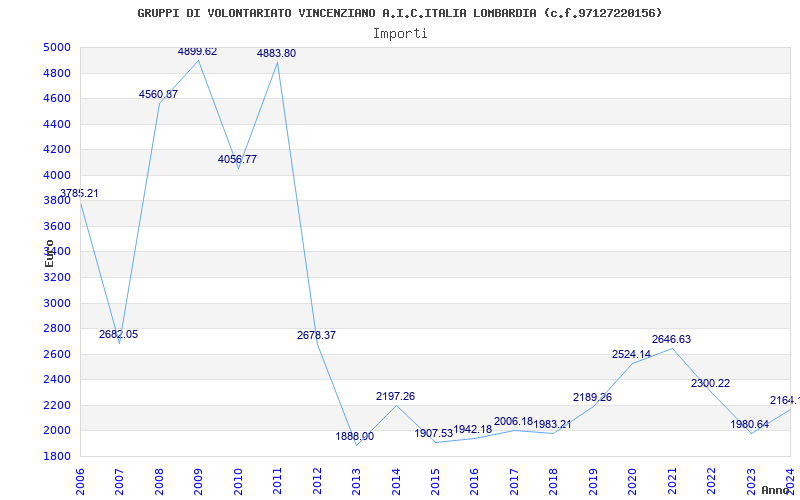Click x-axis year 2008
Image resolution: width=800 pixels, height=500 pixels.
click(159, 481)
